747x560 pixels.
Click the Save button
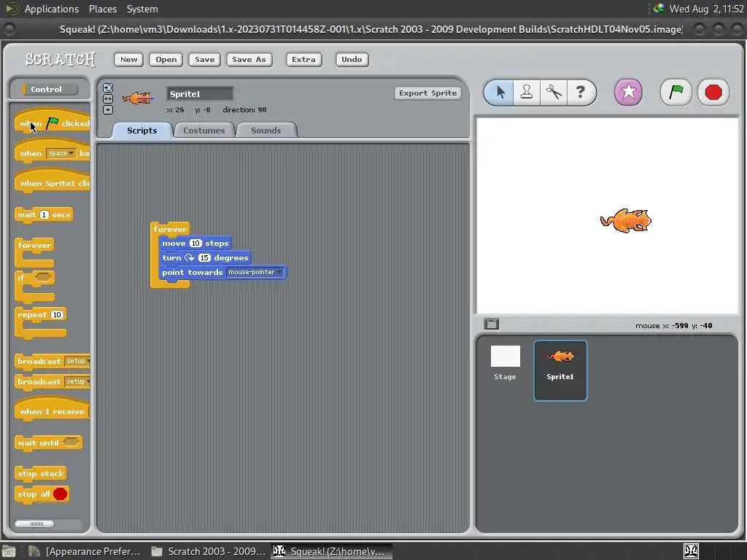click(205, 60)
